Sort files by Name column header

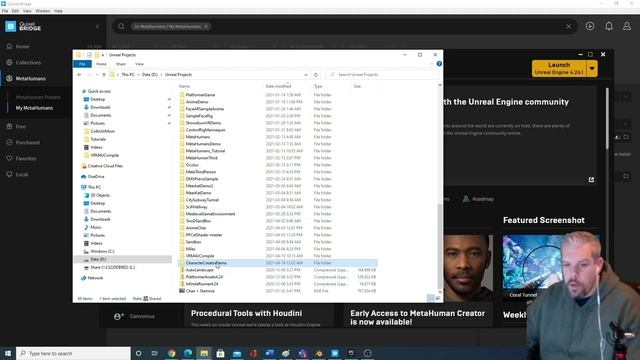point(184,86)
